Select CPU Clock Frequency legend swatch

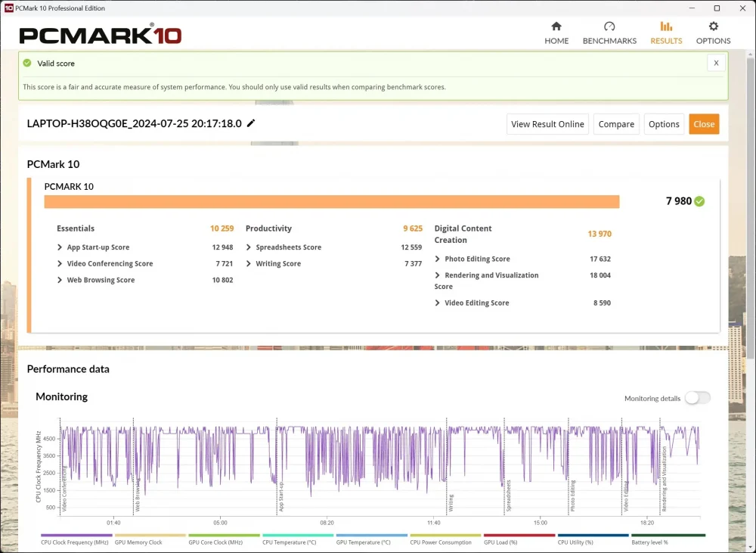click(76, 535)
